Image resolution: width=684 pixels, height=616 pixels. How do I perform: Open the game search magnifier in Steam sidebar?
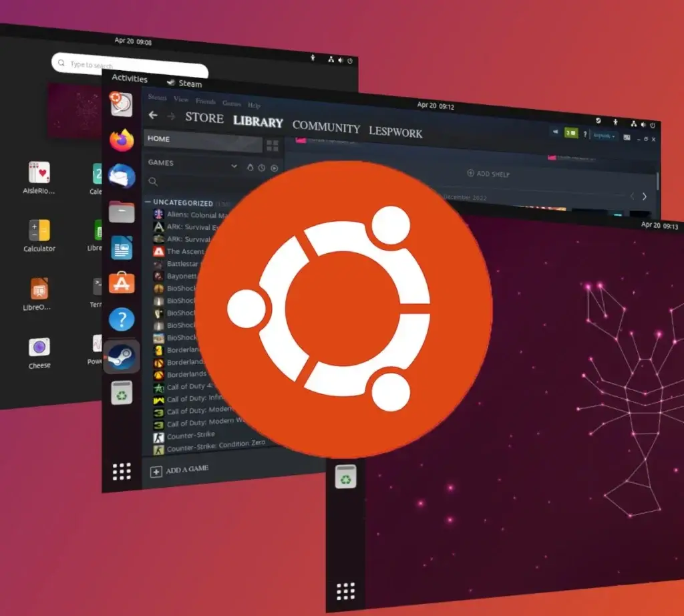pyautogui.click(x=153, y=181)
